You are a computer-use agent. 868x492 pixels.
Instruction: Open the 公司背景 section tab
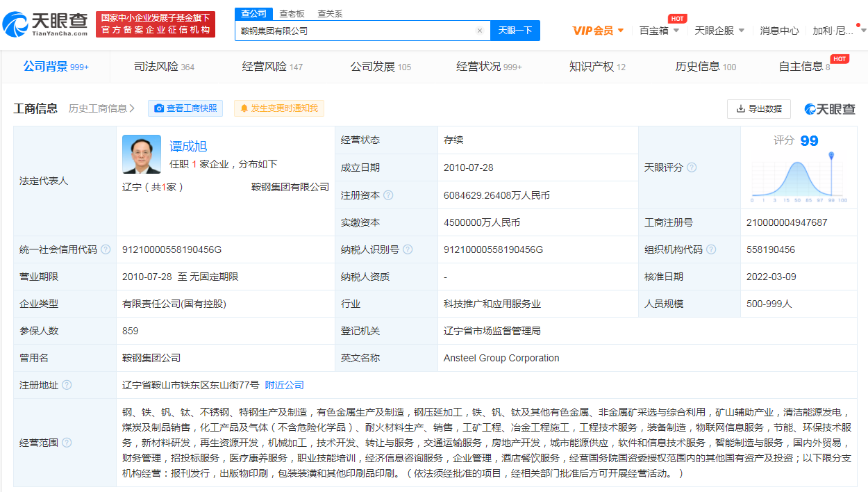coord(56,67)
